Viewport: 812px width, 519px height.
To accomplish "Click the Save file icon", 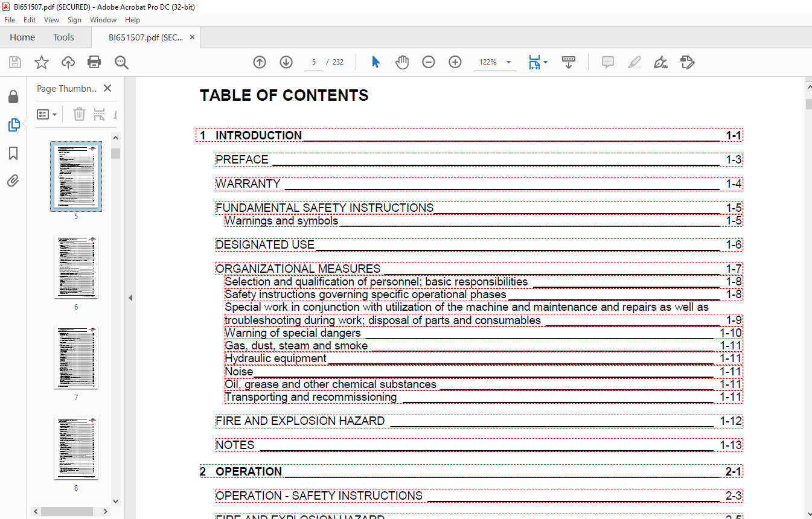I will [x=15, y=62].
